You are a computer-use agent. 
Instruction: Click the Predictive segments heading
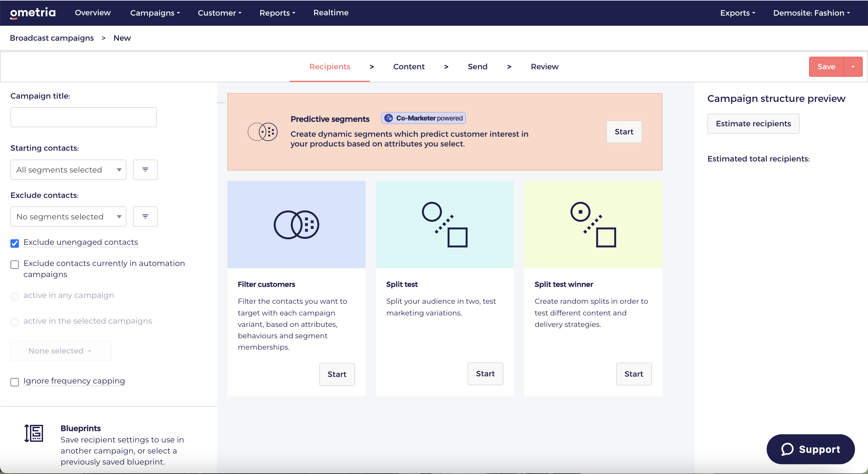click(x=330, y=119)
